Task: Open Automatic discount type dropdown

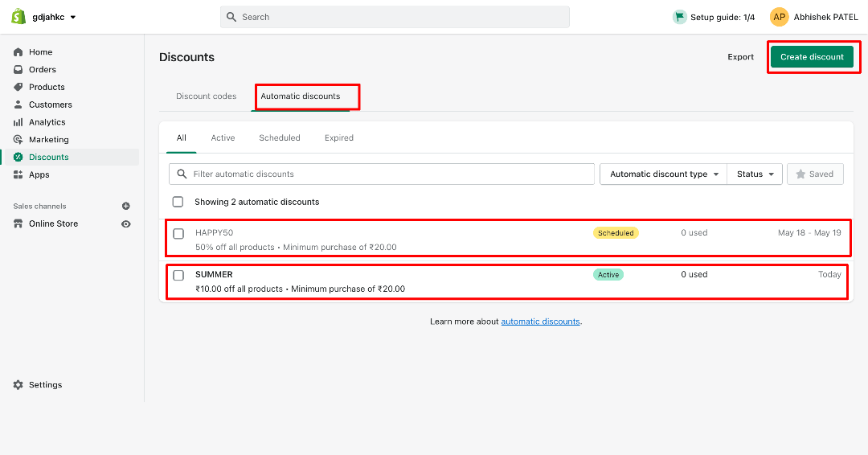Action: [663, 174]
